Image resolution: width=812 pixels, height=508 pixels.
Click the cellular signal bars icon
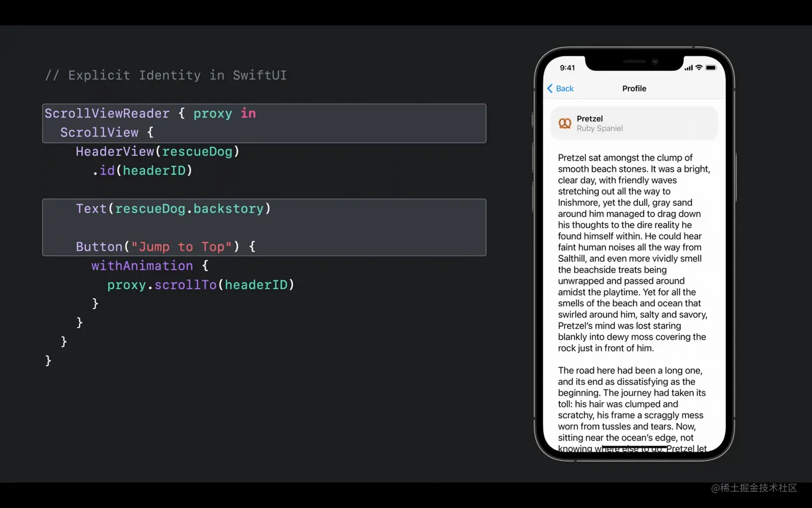688,68
